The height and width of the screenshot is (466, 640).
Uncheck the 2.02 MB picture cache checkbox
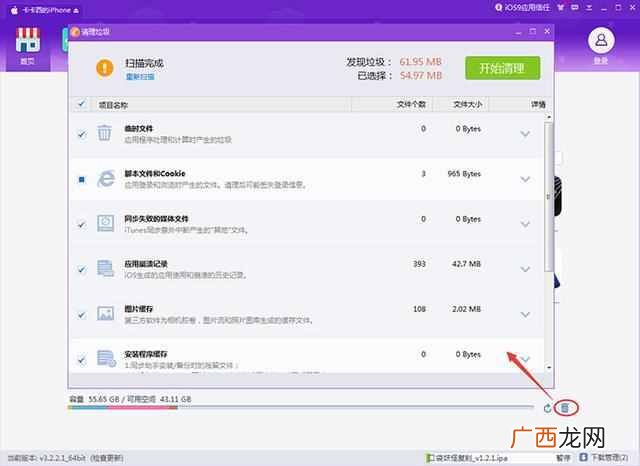(x=82, y=315)
